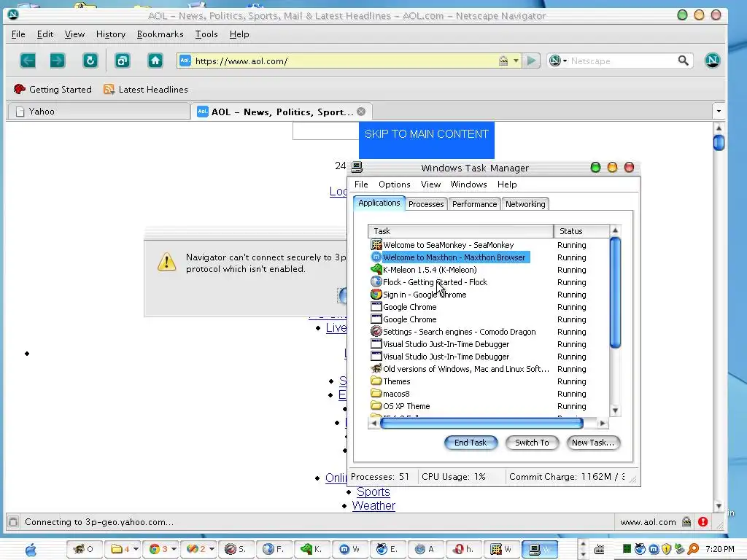747x560 pixels.
Task: Switch to the Processes tab
Action: coord(426,204)
